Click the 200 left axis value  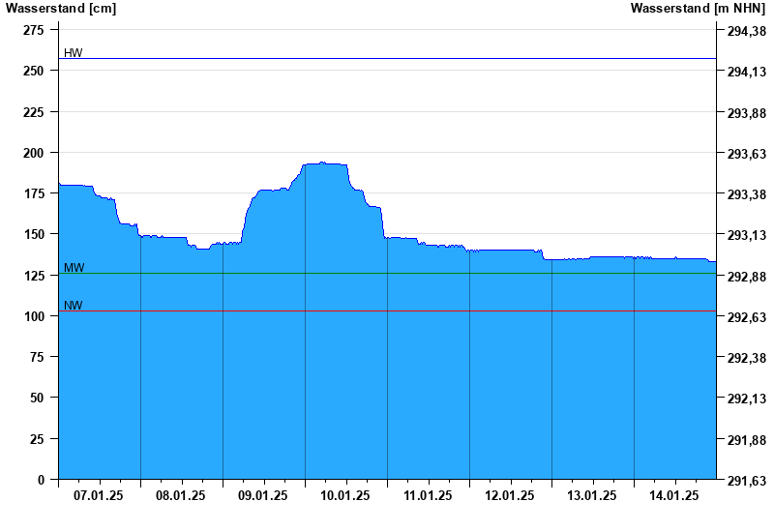(x=34, y=153)
